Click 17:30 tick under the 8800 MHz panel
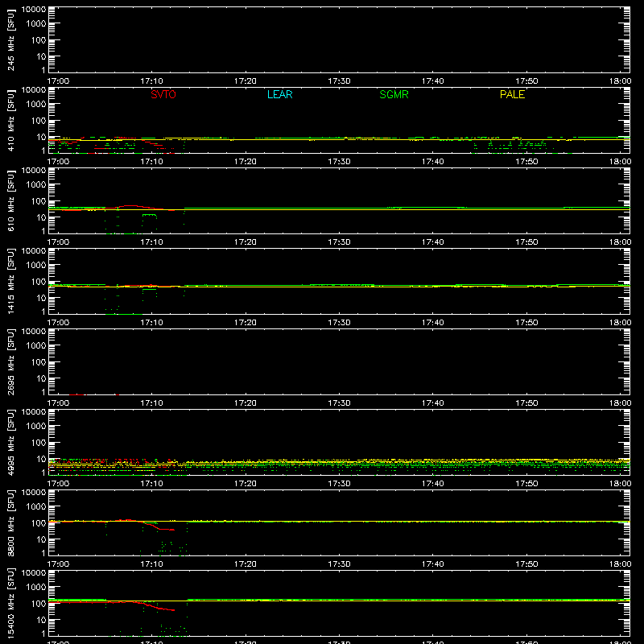The height and width of the screenshot is (644, 644). click(x=339, y=564)
